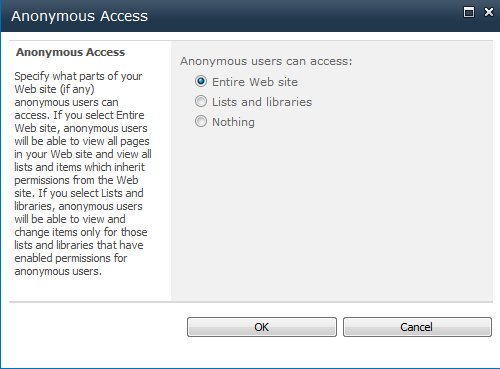Screen dimensions: 500x369
Task: Click the text 'permissions from the Web'
Action: (x=76, y=180)
